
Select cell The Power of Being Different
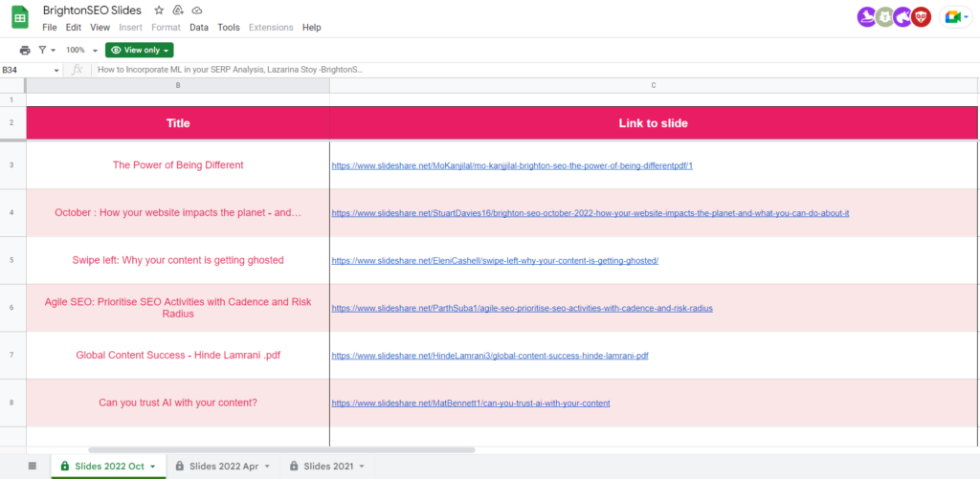point(178,165)
